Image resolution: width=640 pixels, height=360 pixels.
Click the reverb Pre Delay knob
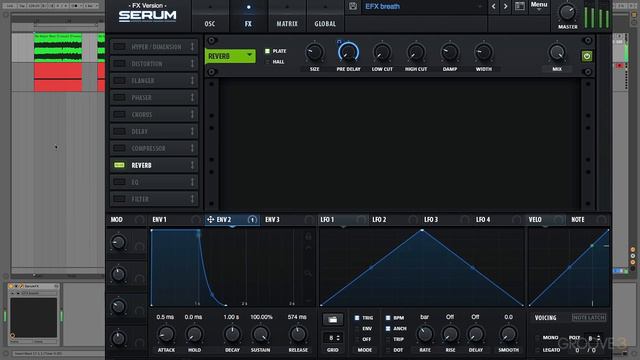click(348, 52)
